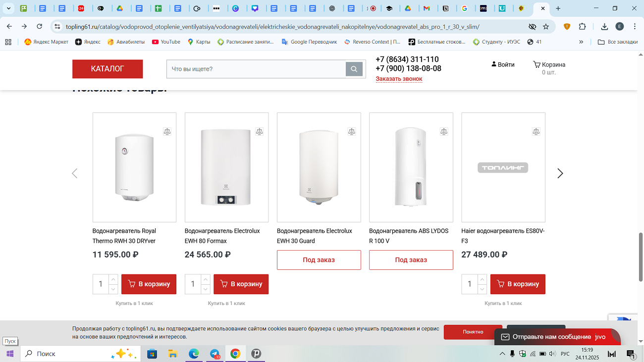Open Telegram from the taskbar
The image size is (644, 362).
click(x=215, y=354)
